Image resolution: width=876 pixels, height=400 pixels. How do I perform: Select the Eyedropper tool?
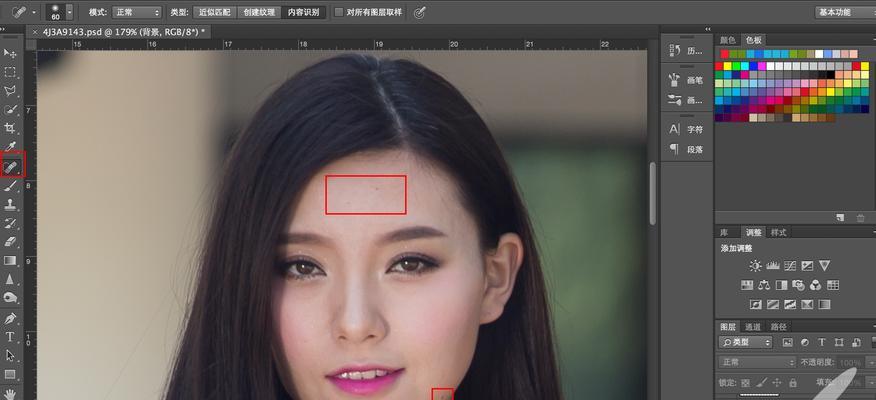click(x=10, y=147)
